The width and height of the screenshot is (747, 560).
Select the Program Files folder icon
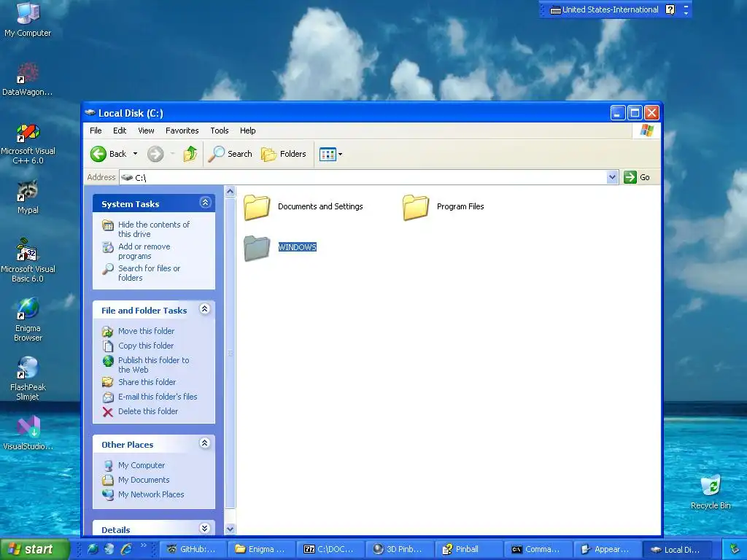[x=416, y=207]
